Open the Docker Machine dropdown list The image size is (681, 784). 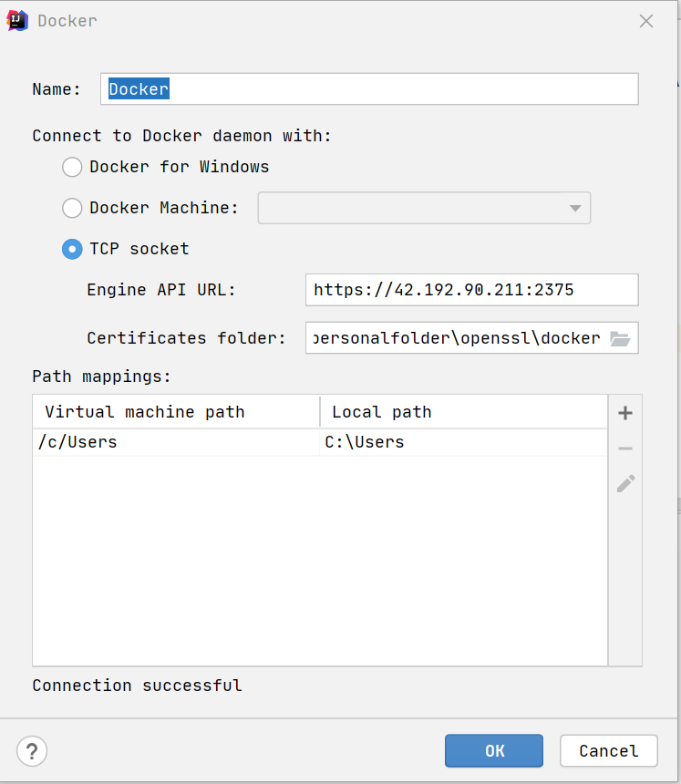point(424,208)
